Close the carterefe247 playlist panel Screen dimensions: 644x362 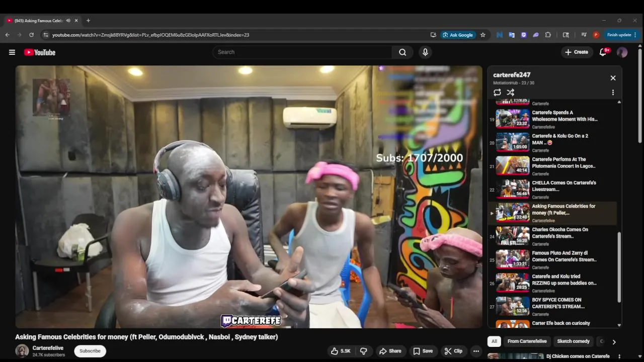pos(613,78)
